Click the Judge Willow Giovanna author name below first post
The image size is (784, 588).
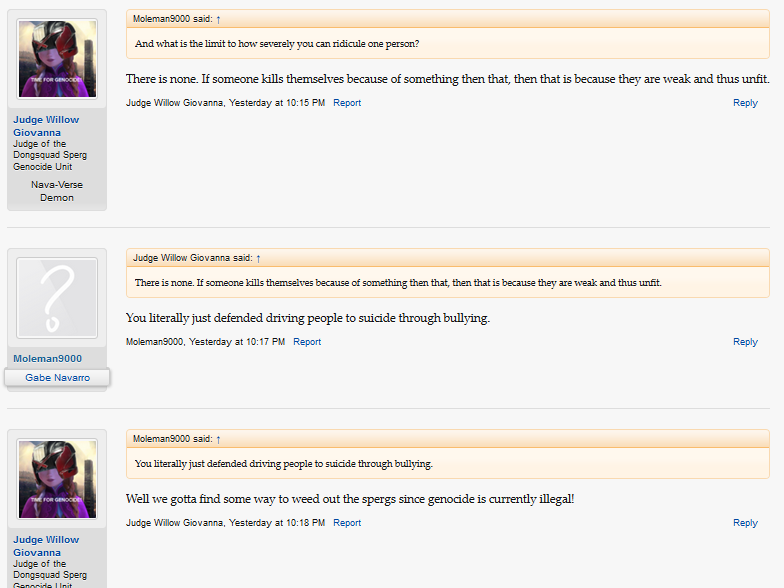(174, 103)
